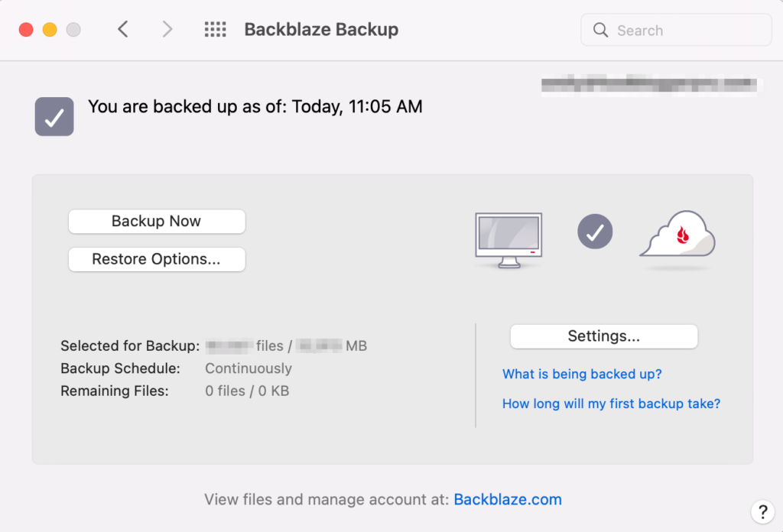Click the magnifying glass search icon
Image resolution: width=783 pixels, height=532 pixels.
click(x=601, y=30)
